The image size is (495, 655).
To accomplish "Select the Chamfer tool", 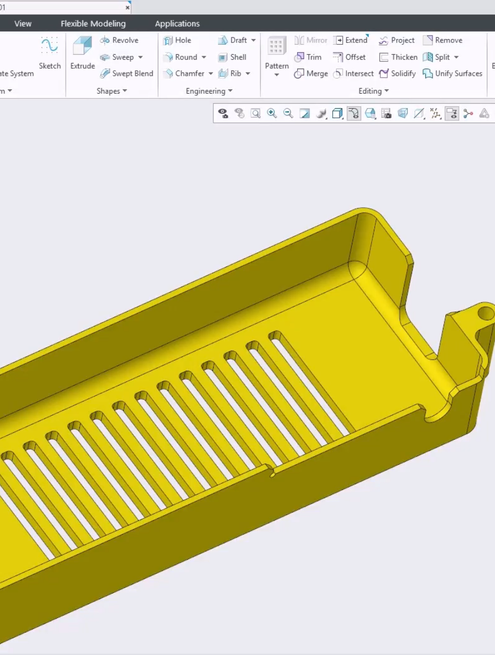I will tap(184, 74).
